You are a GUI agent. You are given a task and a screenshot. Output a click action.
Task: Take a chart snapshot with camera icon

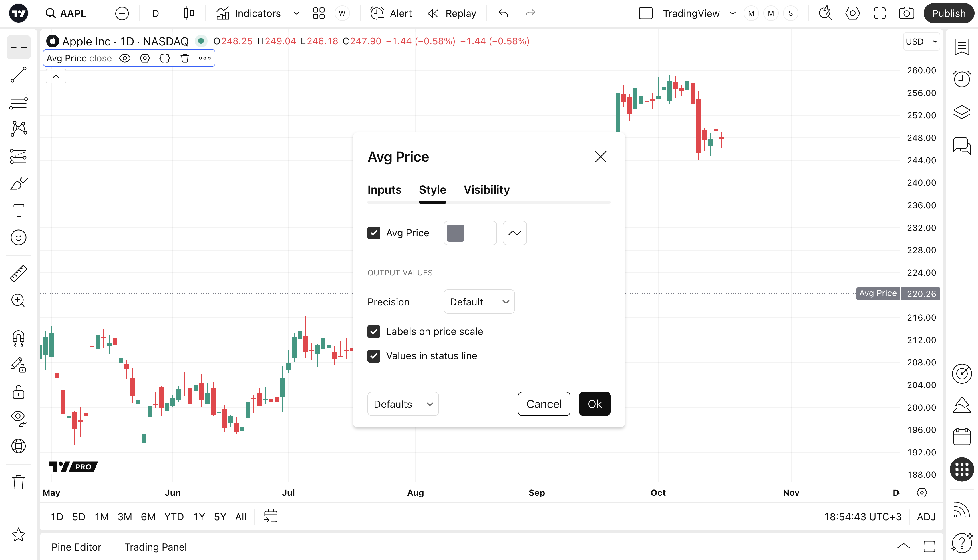(907, 13)
